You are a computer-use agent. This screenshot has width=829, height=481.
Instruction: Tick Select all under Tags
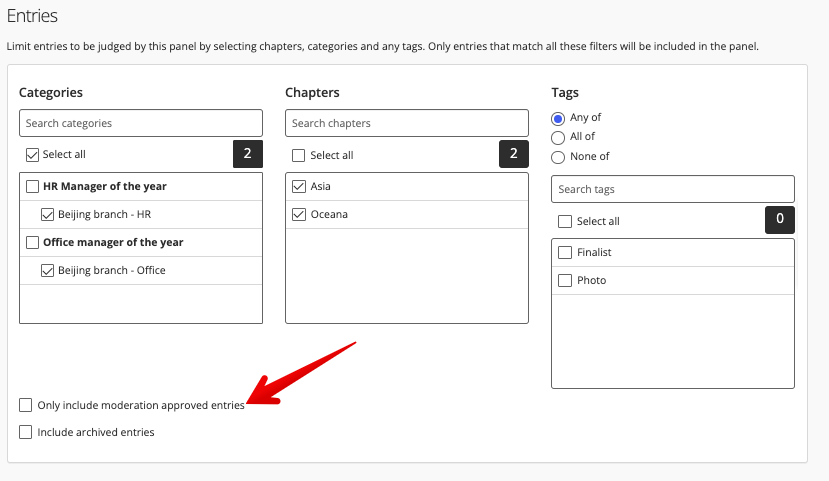565,221
